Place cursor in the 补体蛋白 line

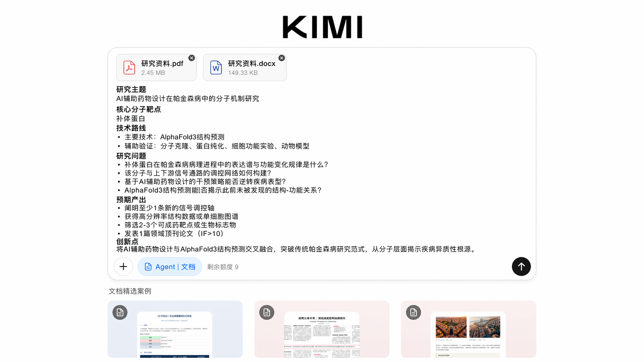click(131, 119)
